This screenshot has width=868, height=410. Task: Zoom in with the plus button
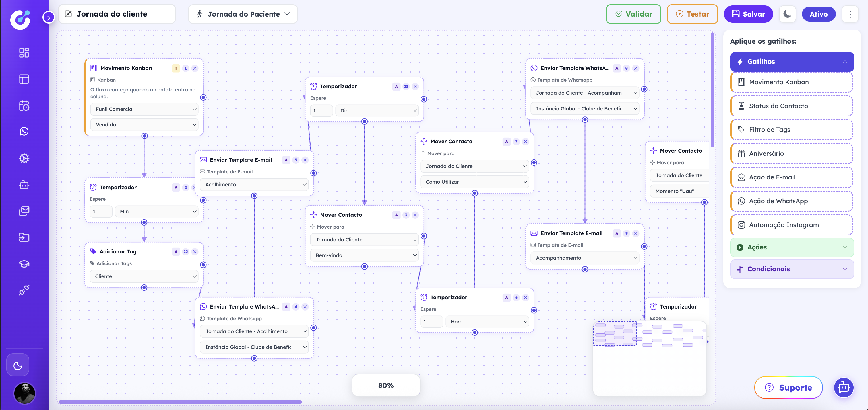[x=409, y=385]
